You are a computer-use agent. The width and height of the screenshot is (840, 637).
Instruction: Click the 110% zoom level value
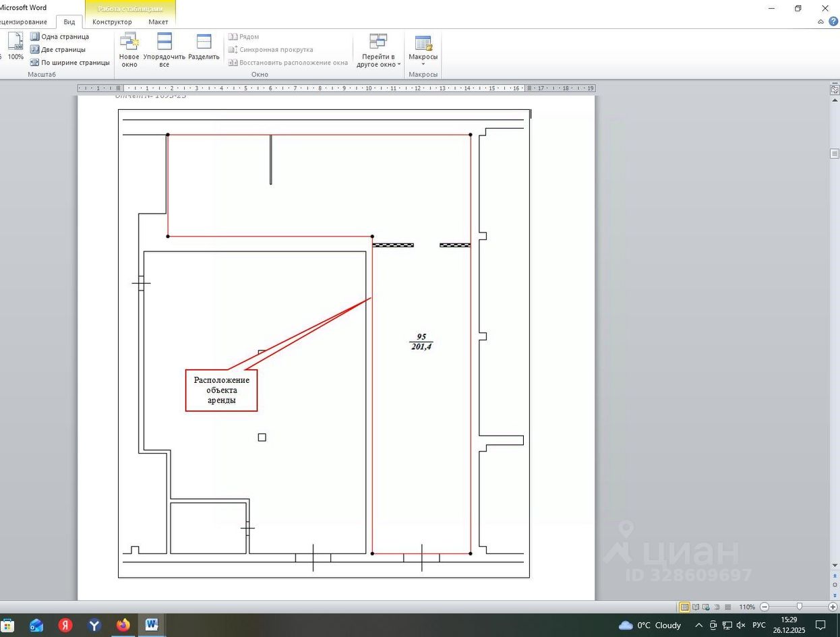[747, 607]
